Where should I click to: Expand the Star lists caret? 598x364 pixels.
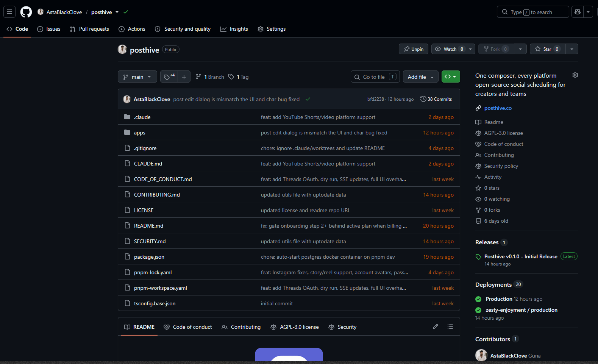click(572, 49)
